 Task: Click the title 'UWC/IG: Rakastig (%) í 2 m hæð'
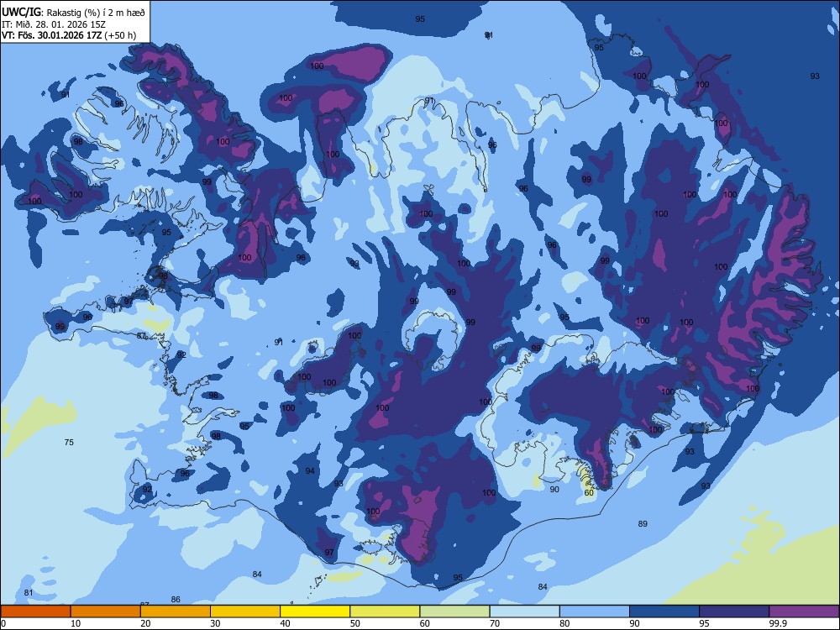click(73, 13)
